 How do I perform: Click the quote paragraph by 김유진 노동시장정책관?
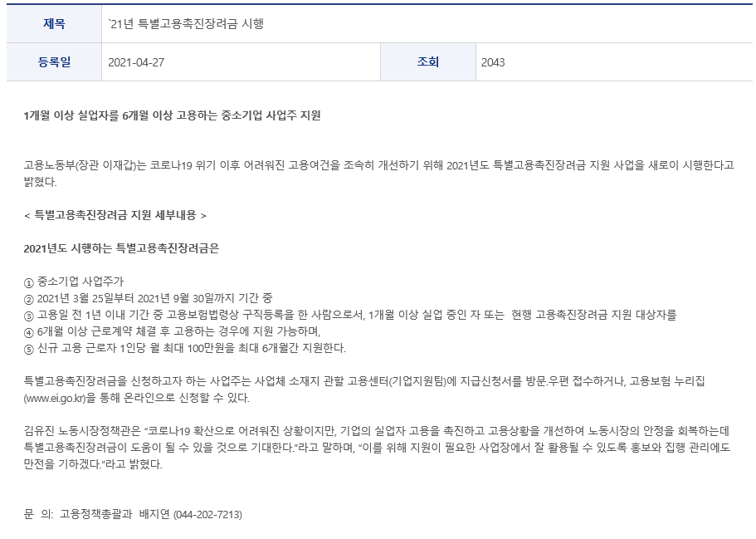coord(377,448)
